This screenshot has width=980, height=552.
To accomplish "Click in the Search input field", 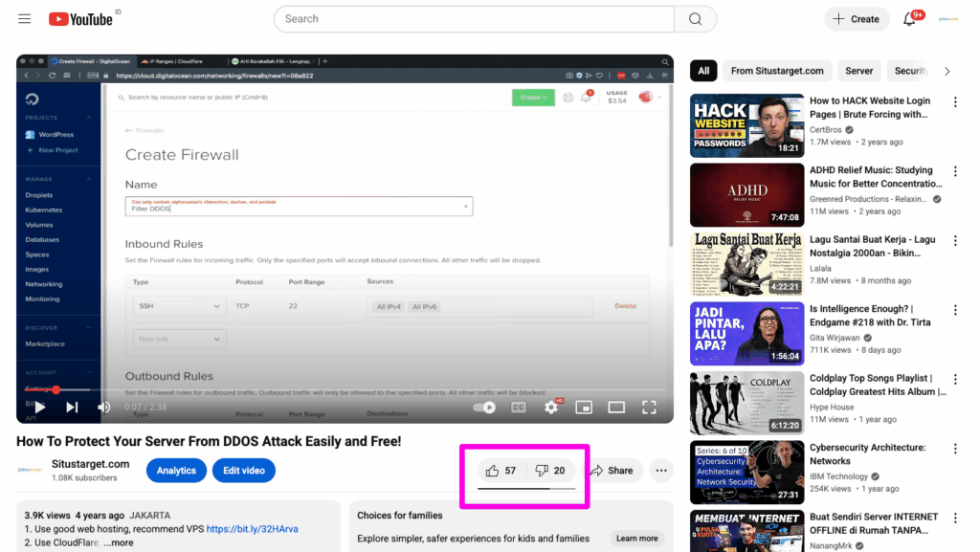I will pos(474,19).
